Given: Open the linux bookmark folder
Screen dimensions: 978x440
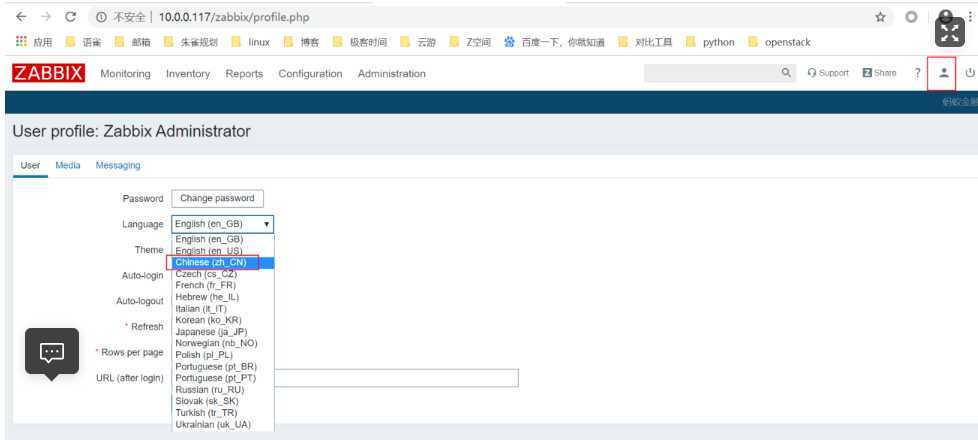Looking at the screenshot, I should point(251,42).
